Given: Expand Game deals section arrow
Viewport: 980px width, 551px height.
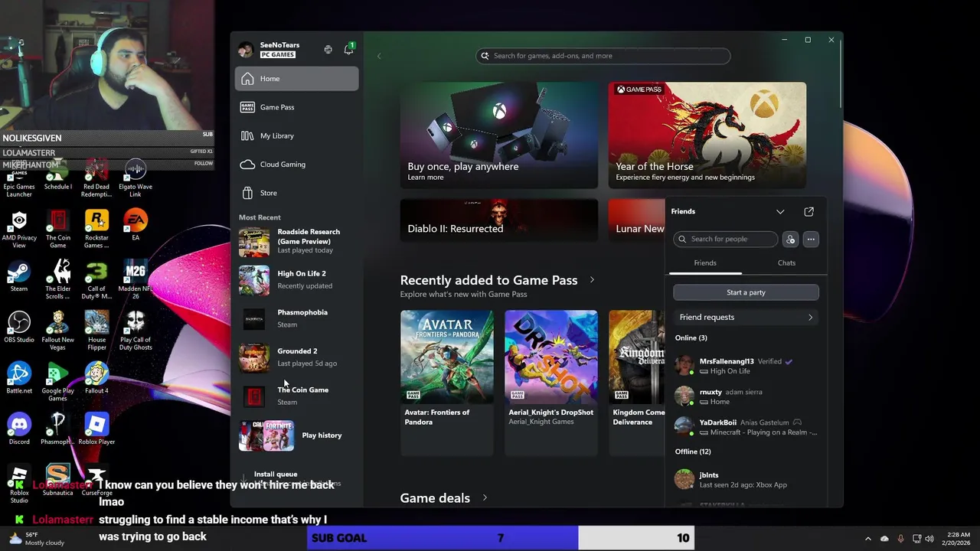Looking at the screenshot, I should point(485,498).
